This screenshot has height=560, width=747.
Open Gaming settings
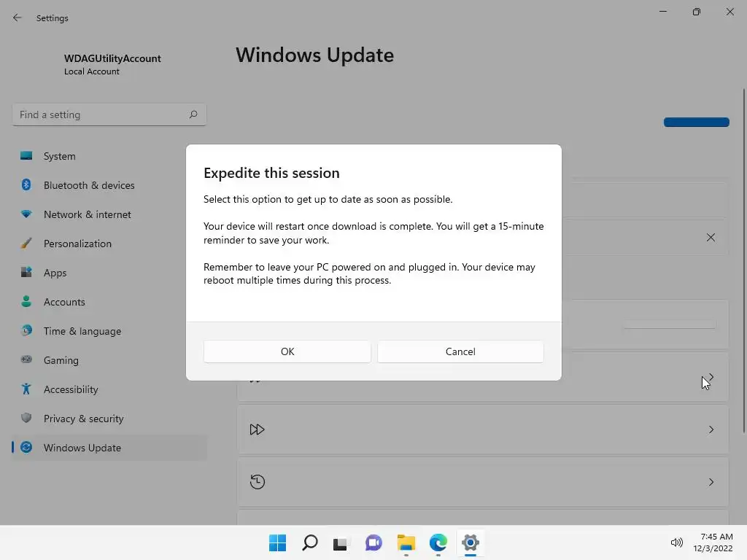click(x=109, y=360)
